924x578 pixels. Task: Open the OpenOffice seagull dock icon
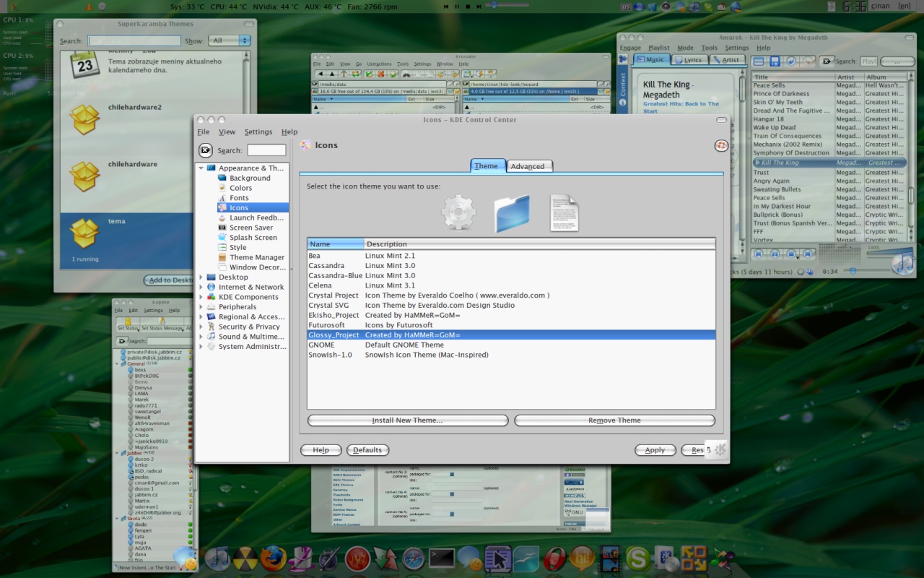point(526,558)
